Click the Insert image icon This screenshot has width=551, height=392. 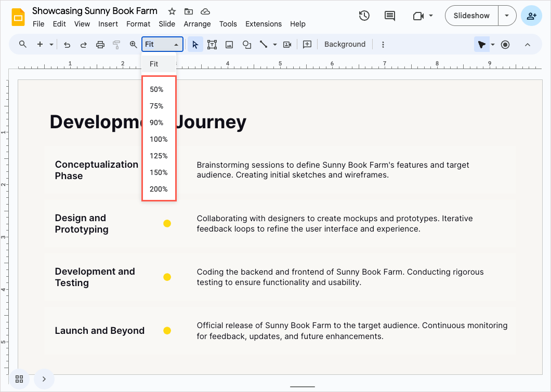tap(229, 45)
